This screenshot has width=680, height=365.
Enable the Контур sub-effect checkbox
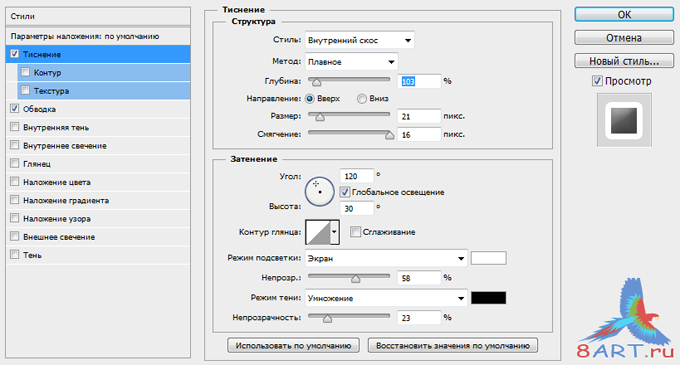pyautogui.click(x=25, y=72)
